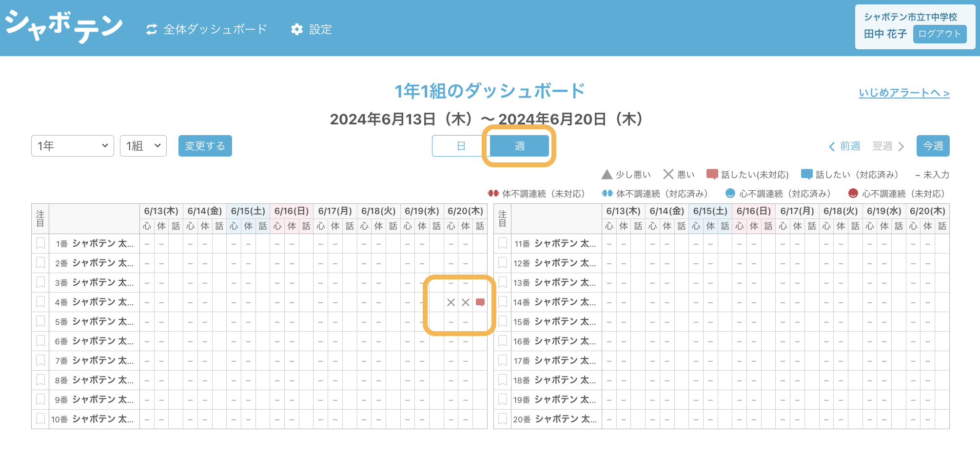The height and width of the screenshot is (456, 980).
Task: Click bookmark flag icon for 10番 student
Action: (x=40, y=419)
